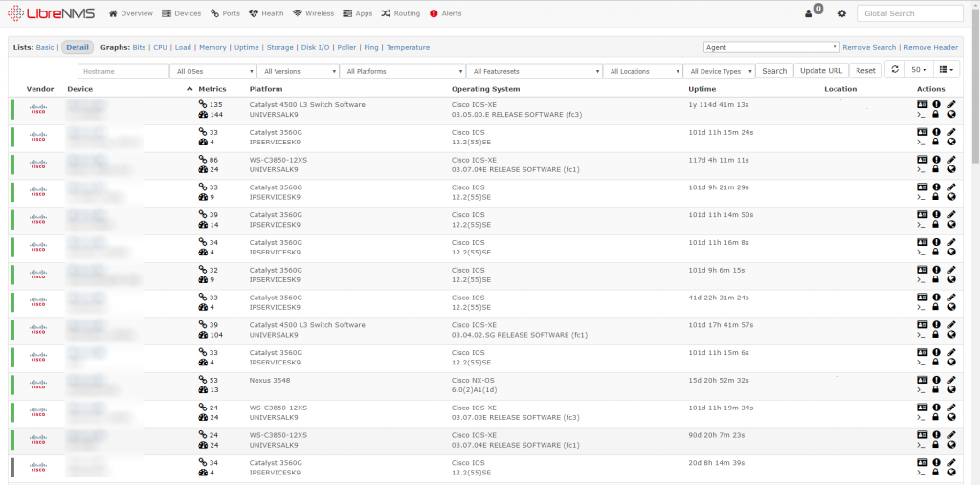
Task: Click the Remove Search link
Action: tap(869, 48)
